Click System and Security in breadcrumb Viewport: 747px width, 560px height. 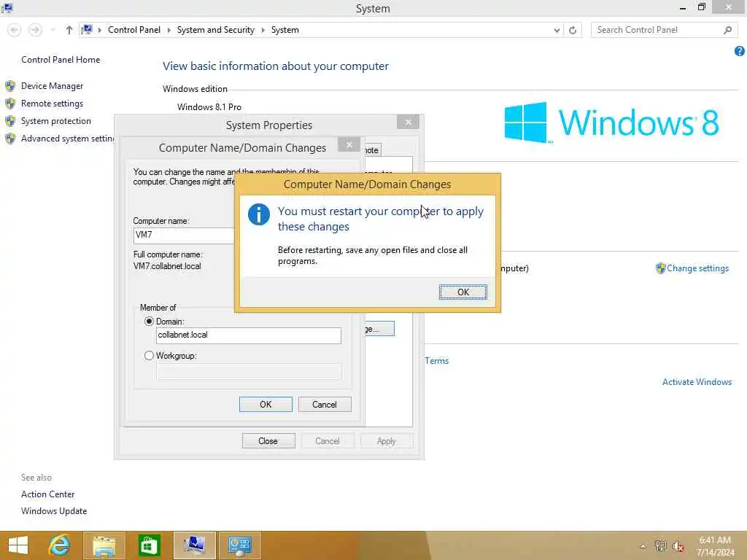216,30
